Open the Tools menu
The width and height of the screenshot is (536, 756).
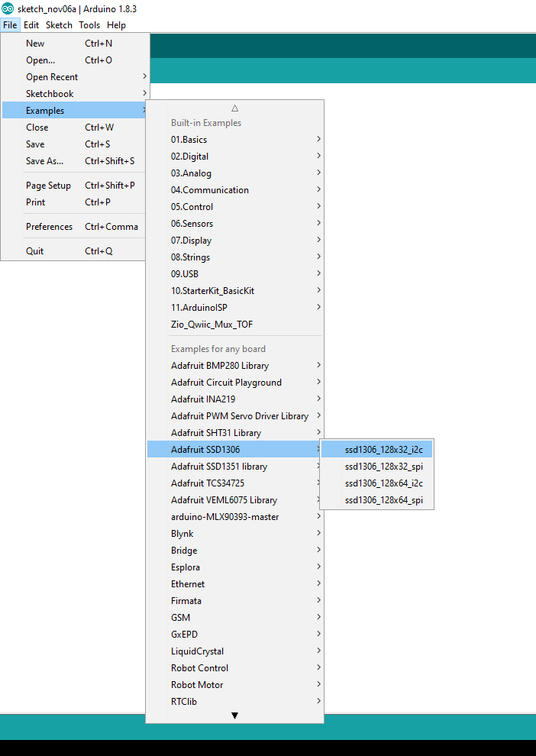pos(89,25)
